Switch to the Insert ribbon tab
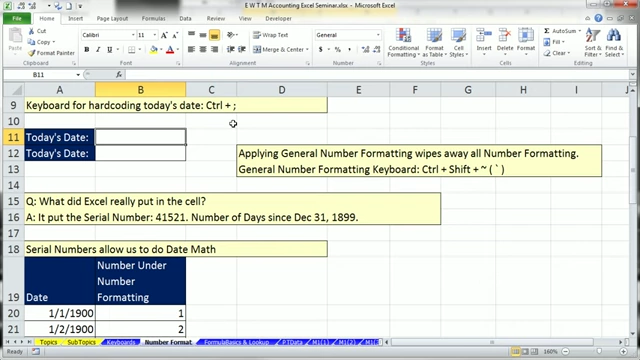This screenshot has height=360, width=640. click(76, 18)
